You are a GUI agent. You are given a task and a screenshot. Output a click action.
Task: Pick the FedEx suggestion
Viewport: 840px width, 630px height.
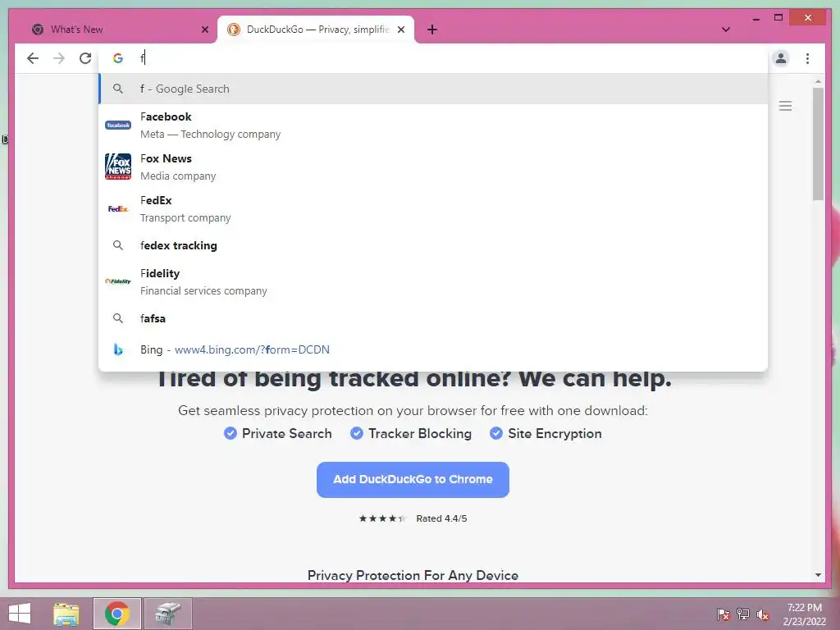[x=433, y=209]
